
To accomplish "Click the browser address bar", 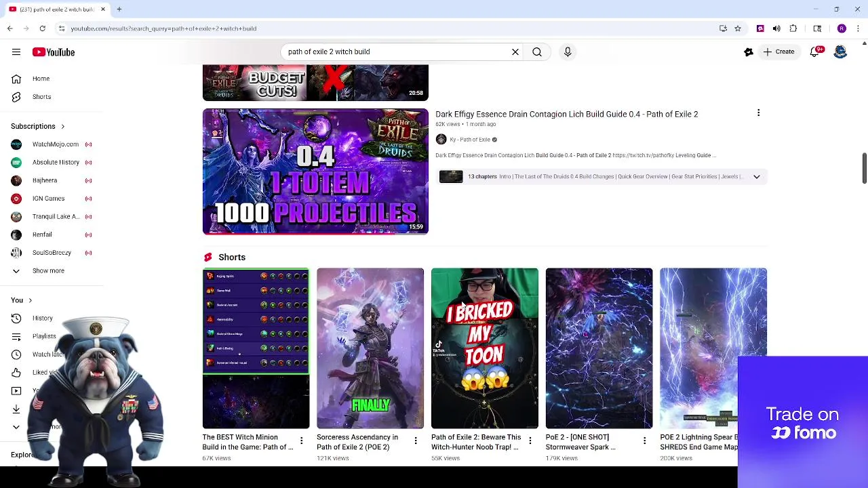I will tap(387, 28).
